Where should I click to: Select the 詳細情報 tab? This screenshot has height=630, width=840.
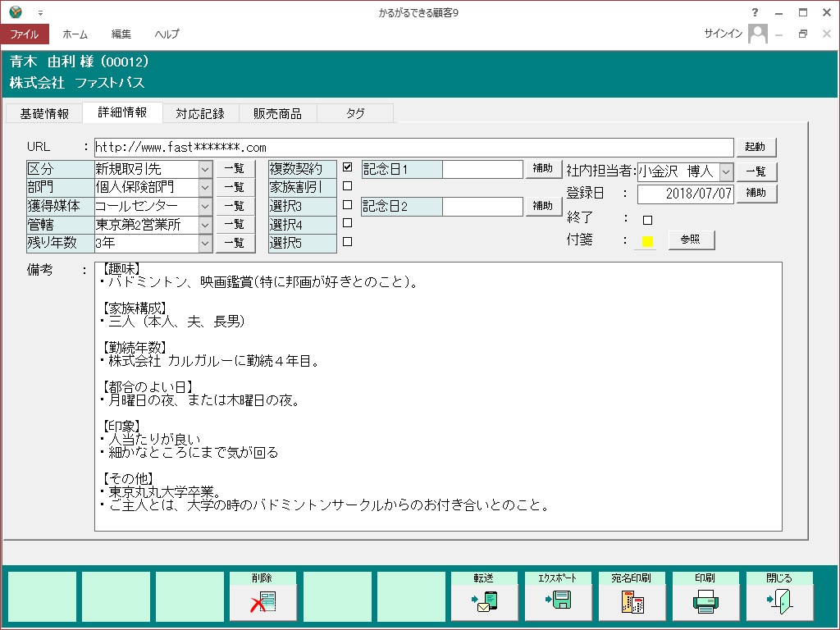123,112
